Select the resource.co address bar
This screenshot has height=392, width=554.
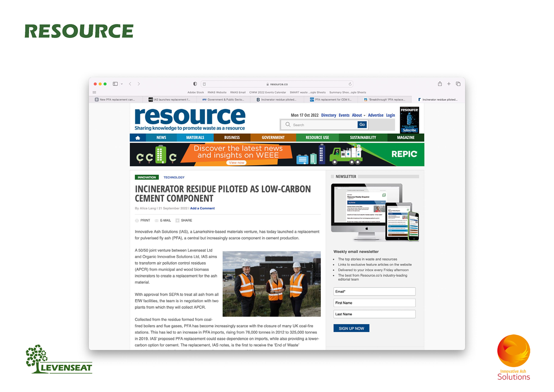click(277, 84)
